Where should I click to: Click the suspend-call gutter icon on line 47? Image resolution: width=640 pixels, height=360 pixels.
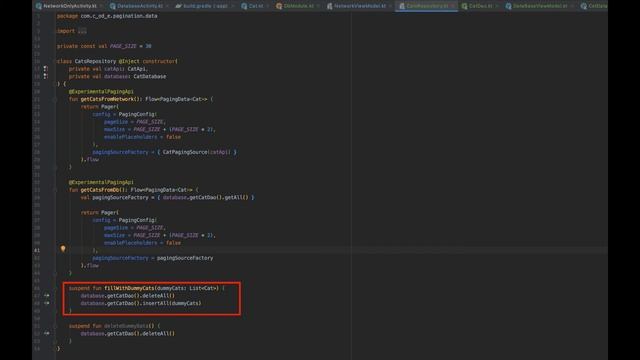[47, 296]
